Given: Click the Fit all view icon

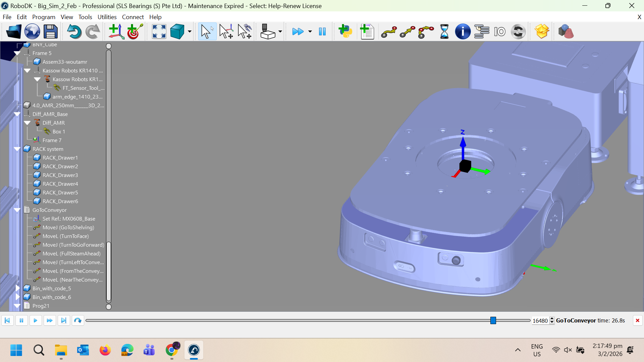Looking at the screenshot, I should tap(159, 32).
